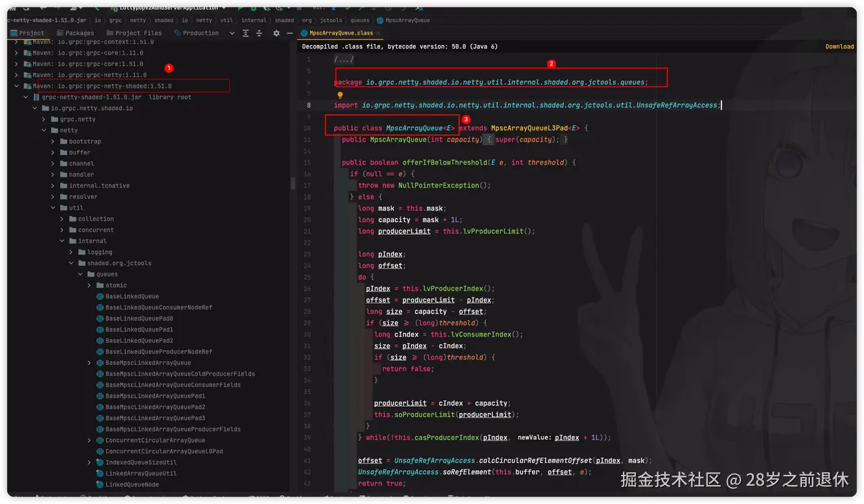Click LinkedQueueNode class icon

(100, 484)
